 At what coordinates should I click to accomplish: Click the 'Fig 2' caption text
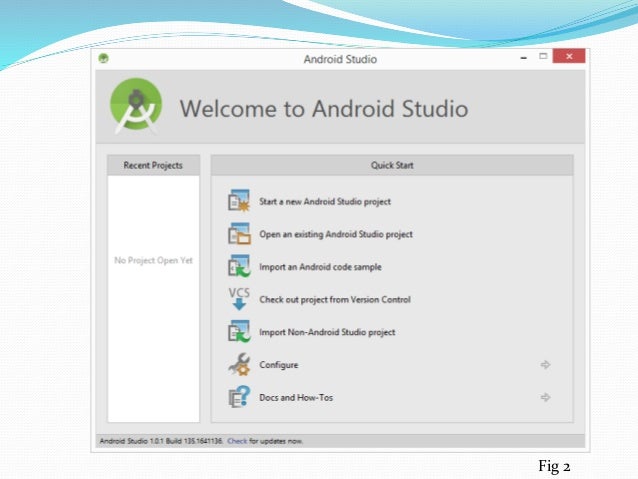tap(554, 466)
